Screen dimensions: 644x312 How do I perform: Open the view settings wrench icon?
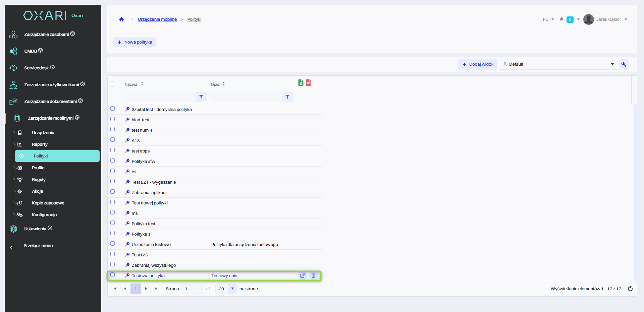click(624, 64)
